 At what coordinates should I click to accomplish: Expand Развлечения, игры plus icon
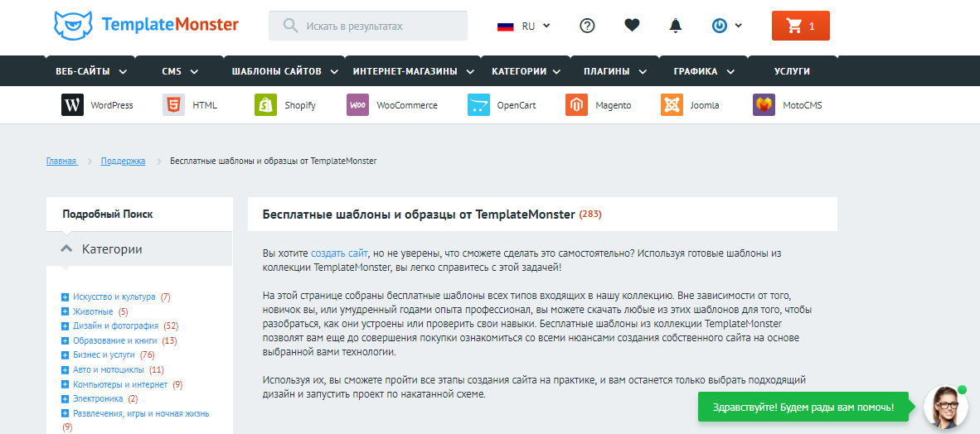click(65, 413)
